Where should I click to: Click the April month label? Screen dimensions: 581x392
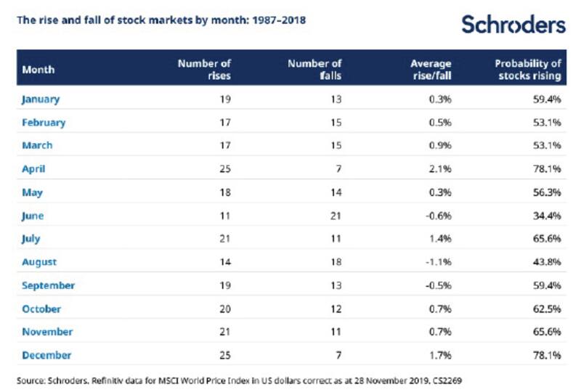33,169
